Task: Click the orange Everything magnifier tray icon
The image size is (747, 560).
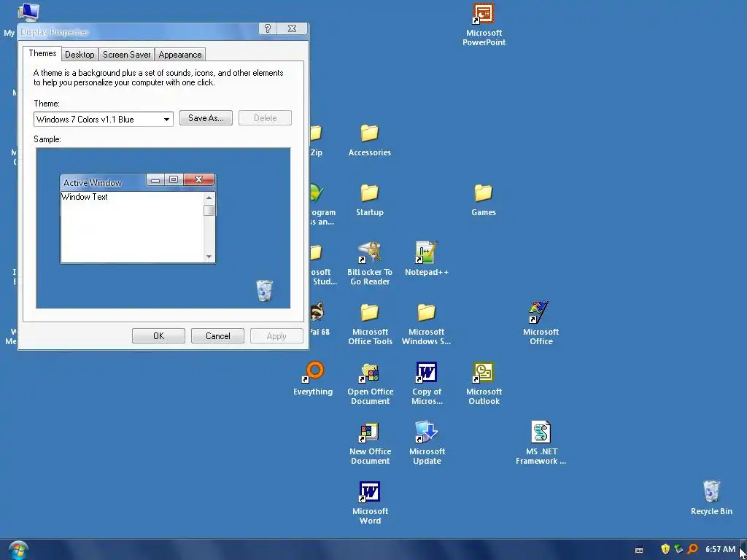Action: click(x=693, y=549)
